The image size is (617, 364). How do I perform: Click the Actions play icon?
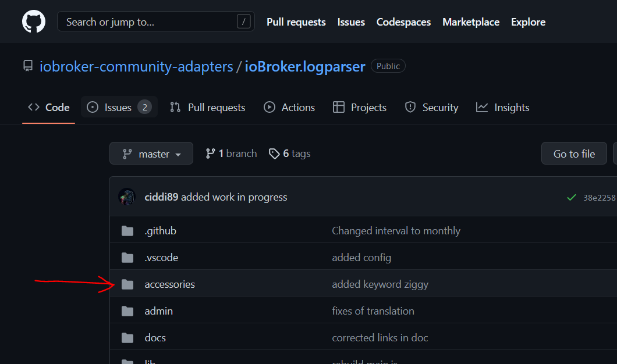(x=270, y=107)
